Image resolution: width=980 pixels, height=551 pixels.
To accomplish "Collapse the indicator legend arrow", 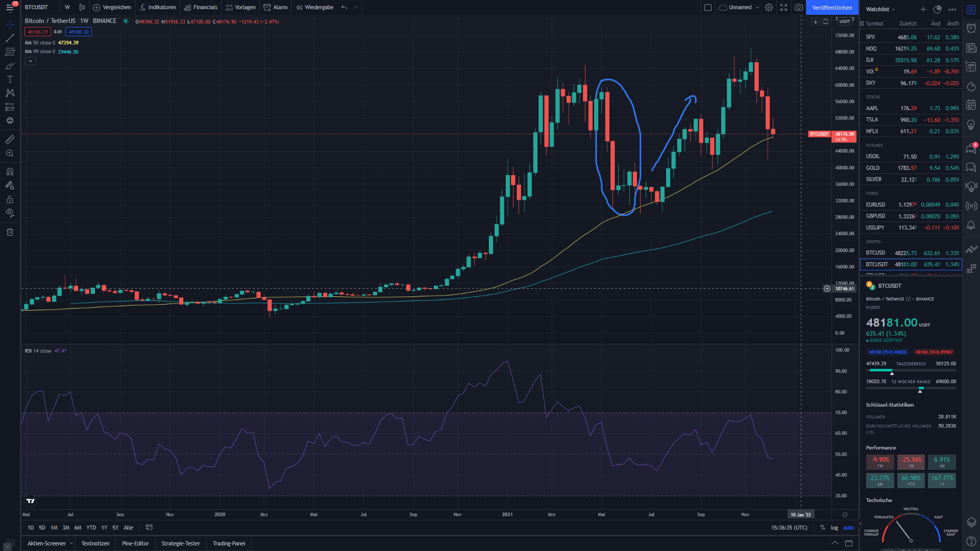I will 31,61.
